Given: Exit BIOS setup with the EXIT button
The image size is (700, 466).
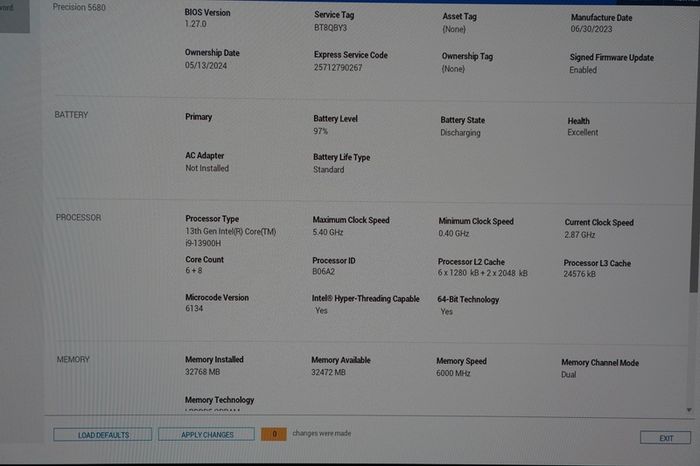Looking at the screenshot, I should (x=665, y=438).
